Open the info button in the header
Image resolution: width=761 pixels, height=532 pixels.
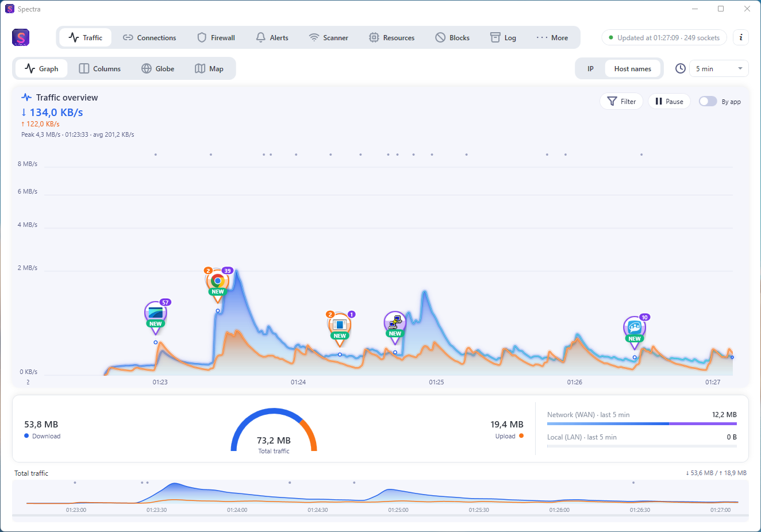741,37
